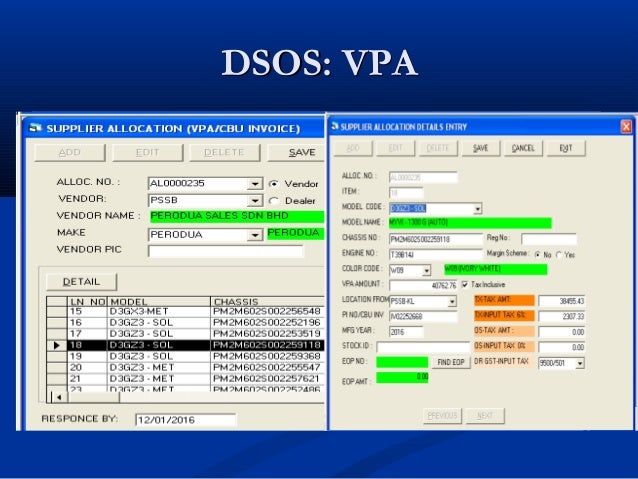Click chassis cell PM2M602S002256548
Screen dimensions: 638x479
click(267, 311)
